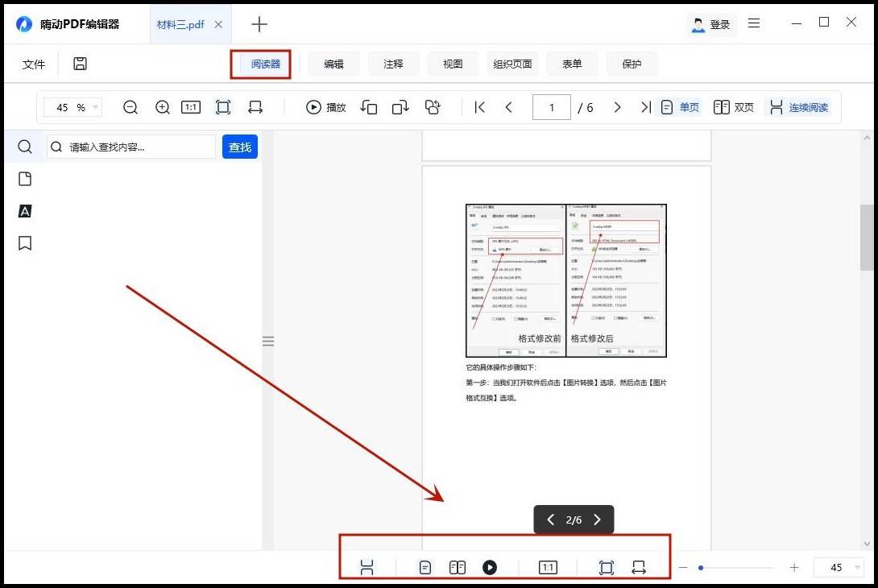878x588 pixels.
Task: Switch to 组织页面 tab
Action: [x=512, y=64]
